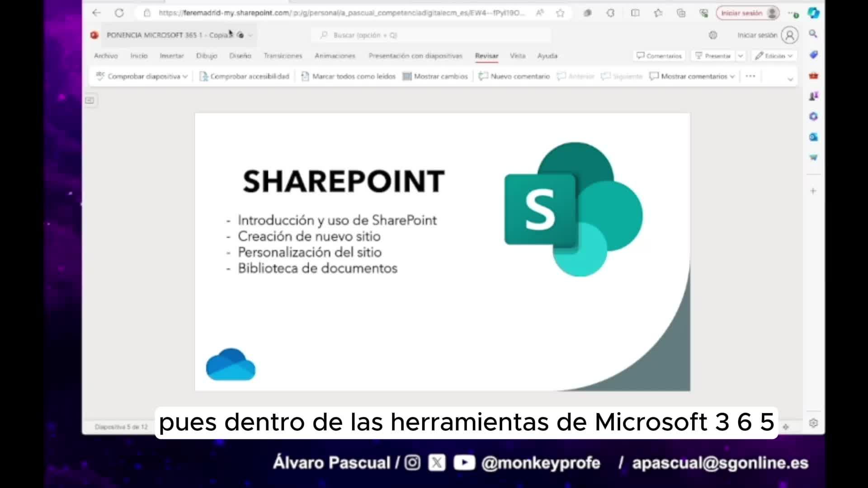The height and width of the screenshot is (488, 868).
Task: Click the red Iniciar sesión button
Action: click(x=742, y=13)
